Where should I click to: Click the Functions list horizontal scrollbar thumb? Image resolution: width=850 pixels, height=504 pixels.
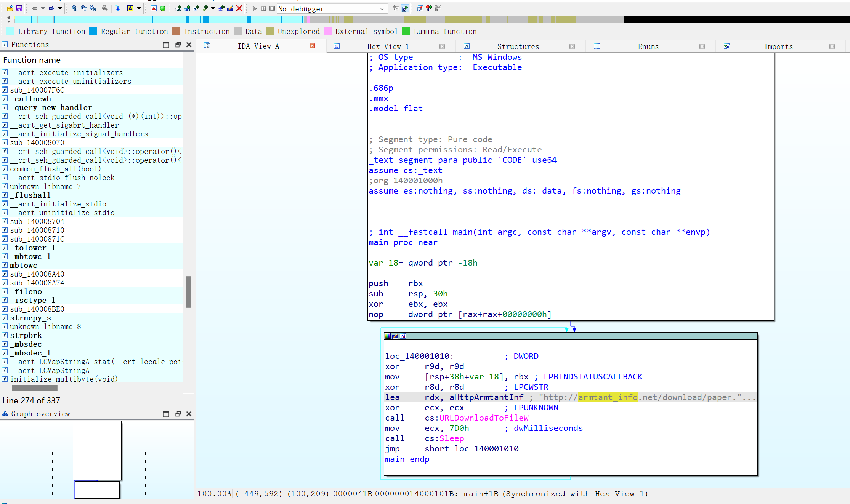(35, 388)
